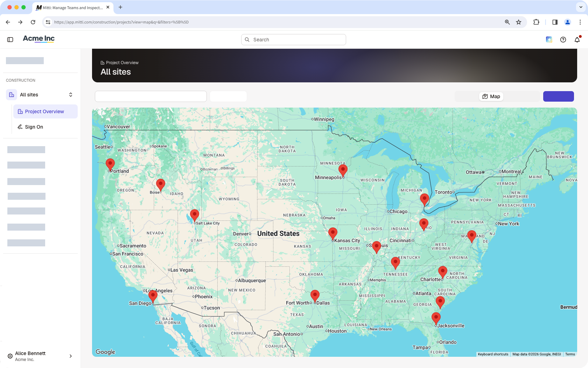Screen dimensions: 588x368
Task: Open Keyboard shortcuts on the map
Action: [493, 354]
